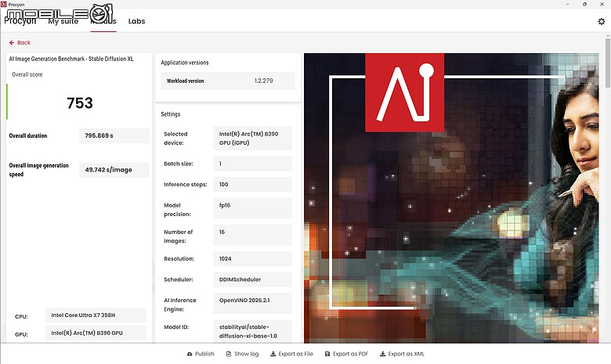Click the Publish button

[x=201, y=354]
